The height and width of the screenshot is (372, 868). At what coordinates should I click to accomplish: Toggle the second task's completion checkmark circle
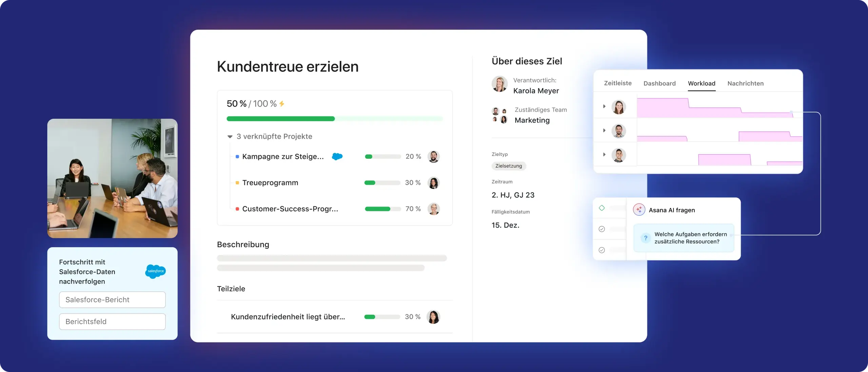pyautogui.click(x=602, y=250)
